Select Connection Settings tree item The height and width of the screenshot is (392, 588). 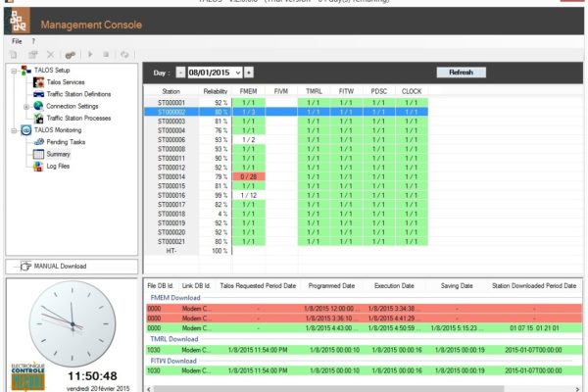pos(72,106)
